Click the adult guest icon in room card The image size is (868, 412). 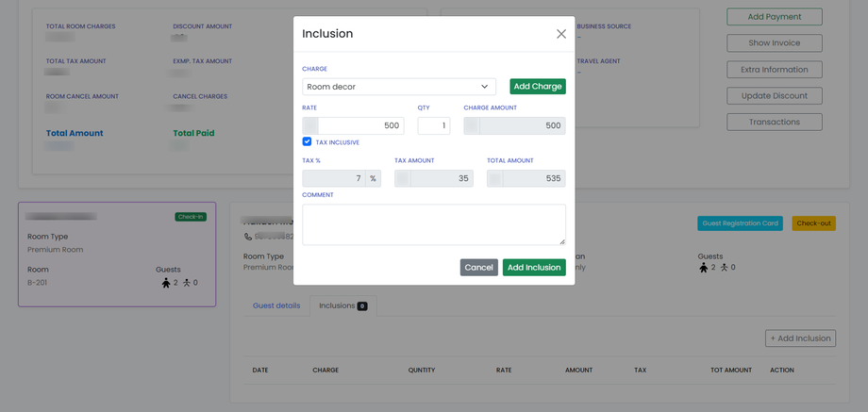pos(166,283)
